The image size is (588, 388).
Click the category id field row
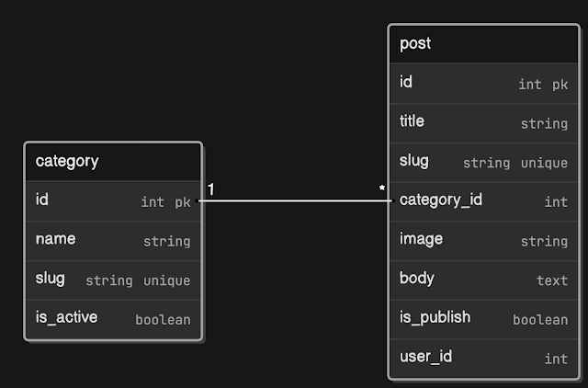pos(113,201)
